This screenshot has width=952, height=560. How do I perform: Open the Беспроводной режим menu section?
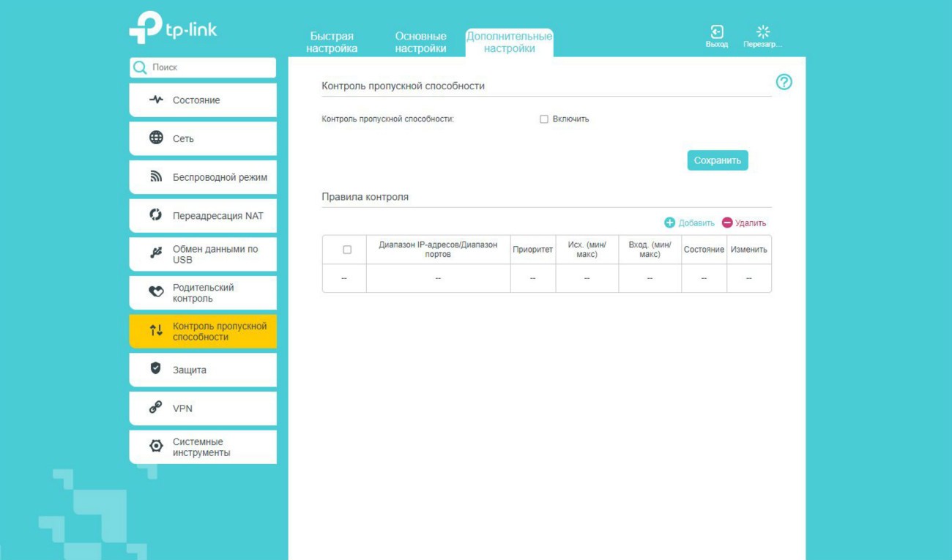click(219, 177)
